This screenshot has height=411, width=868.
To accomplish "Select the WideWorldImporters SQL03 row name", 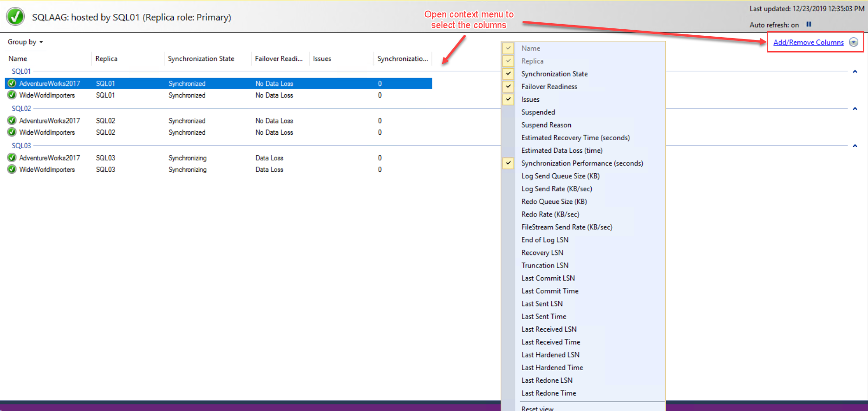I will [47, 170].
